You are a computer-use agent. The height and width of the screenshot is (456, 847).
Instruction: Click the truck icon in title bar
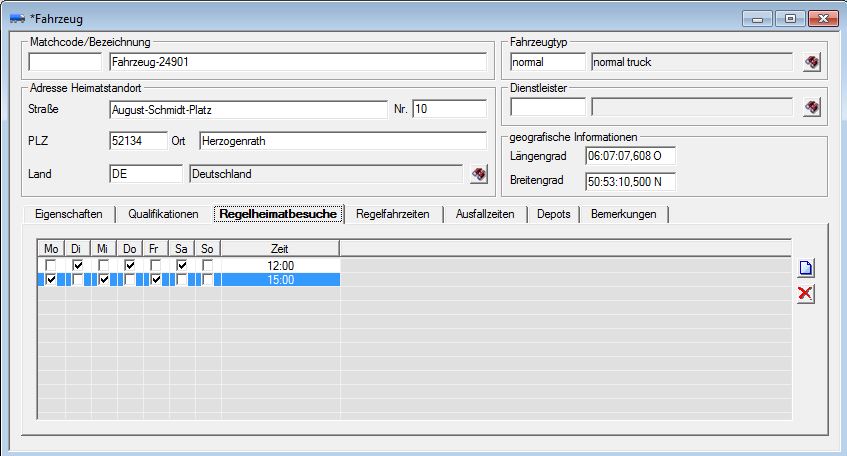pos(17,19)
